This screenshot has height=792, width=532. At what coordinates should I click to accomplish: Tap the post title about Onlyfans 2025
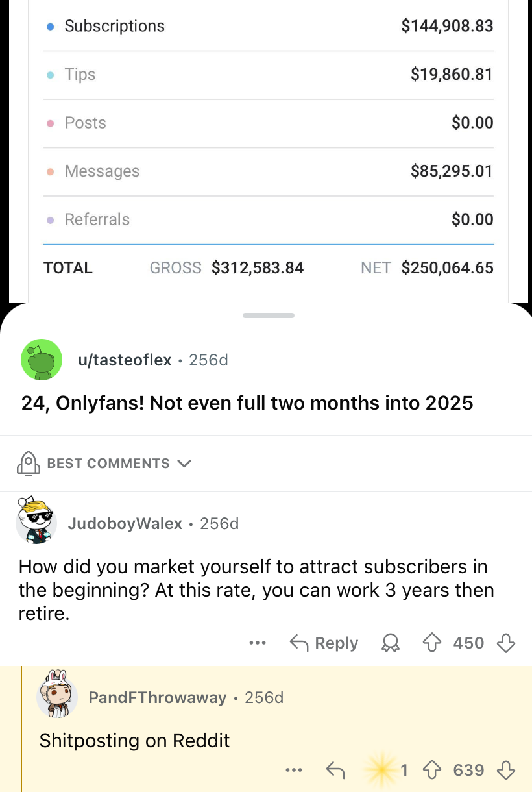[247, 403]
